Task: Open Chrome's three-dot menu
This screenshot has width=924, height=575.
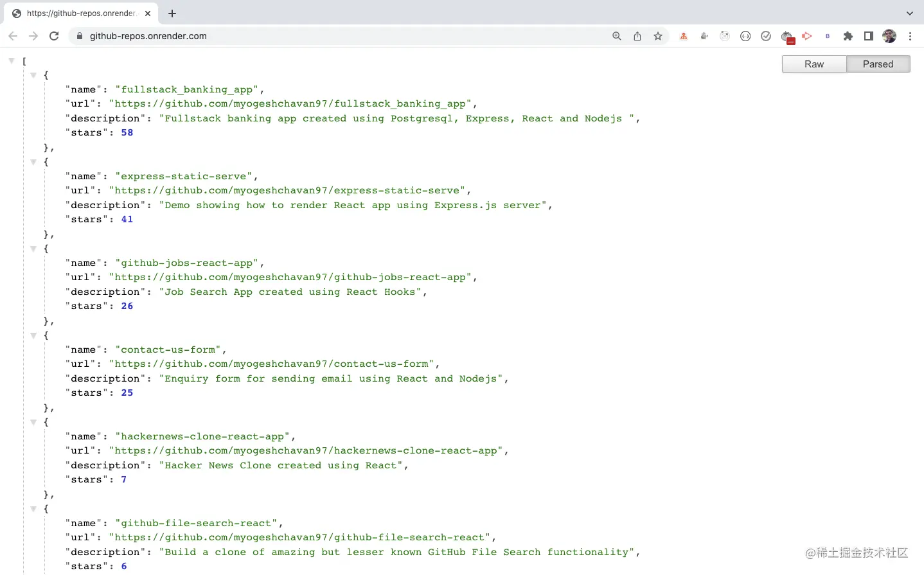Action: tap(911, 36)
